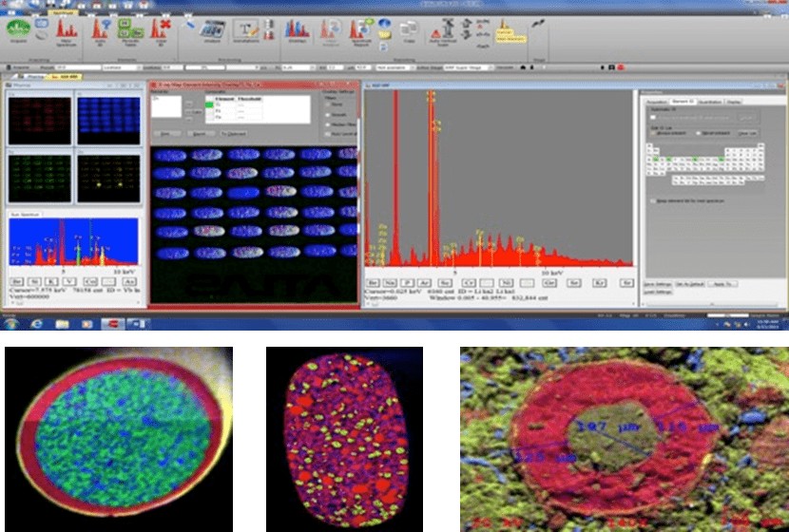Open the Analyze calculator icon
The image size is (789, 532).
210,30
